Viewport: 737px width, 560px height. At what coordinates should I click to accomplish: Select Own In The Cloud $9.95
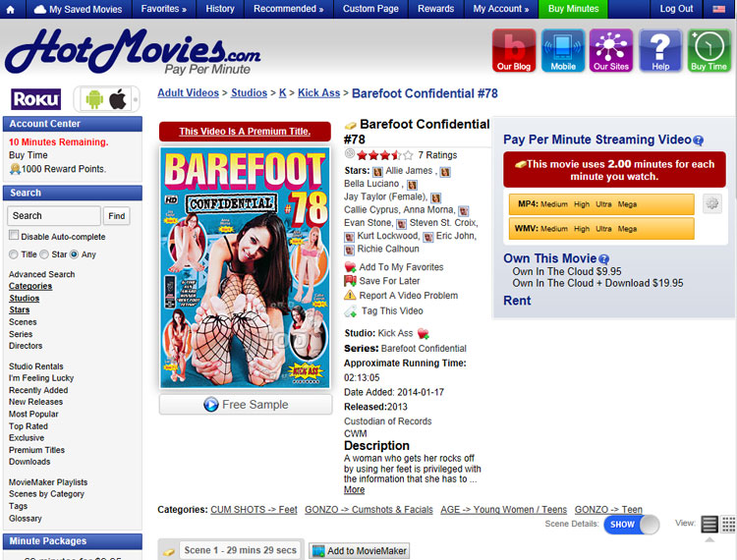click(567, 271)
